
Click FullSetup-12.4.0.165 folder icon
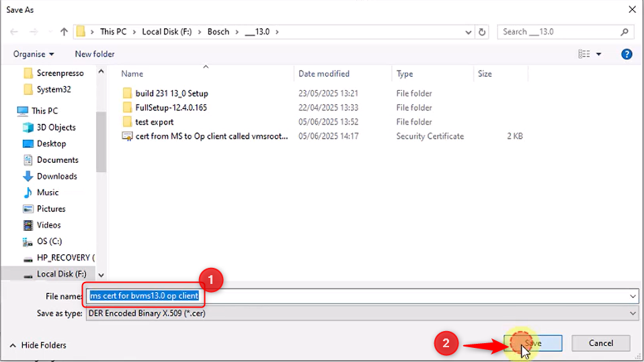click(127, 108)
